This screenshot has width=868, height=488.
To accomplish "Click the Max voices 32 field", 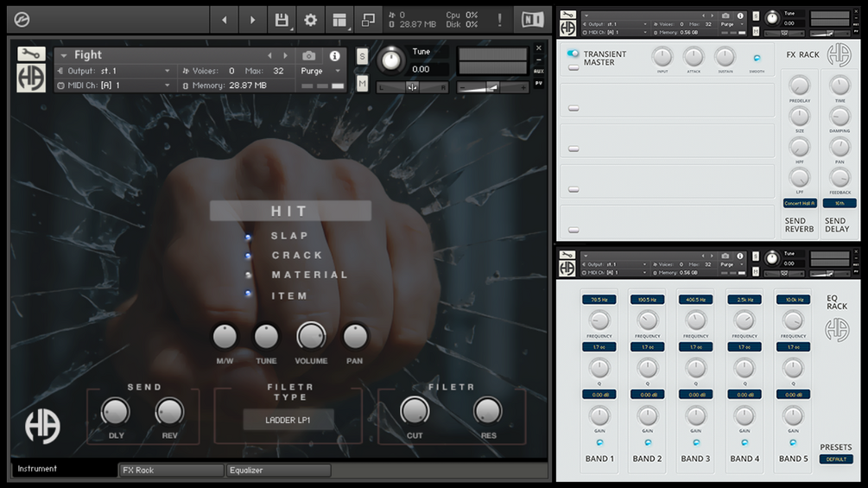I will click(278, 71).
